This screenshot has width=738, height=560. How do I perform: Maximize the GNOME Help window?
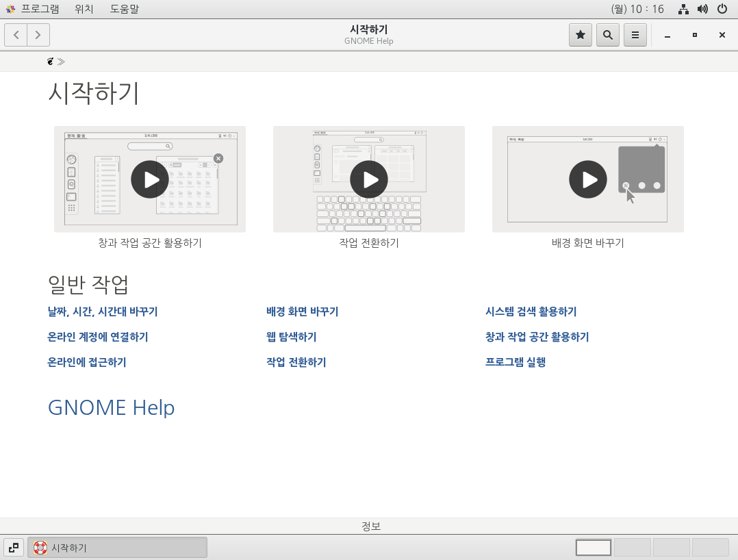pos(695,36)
